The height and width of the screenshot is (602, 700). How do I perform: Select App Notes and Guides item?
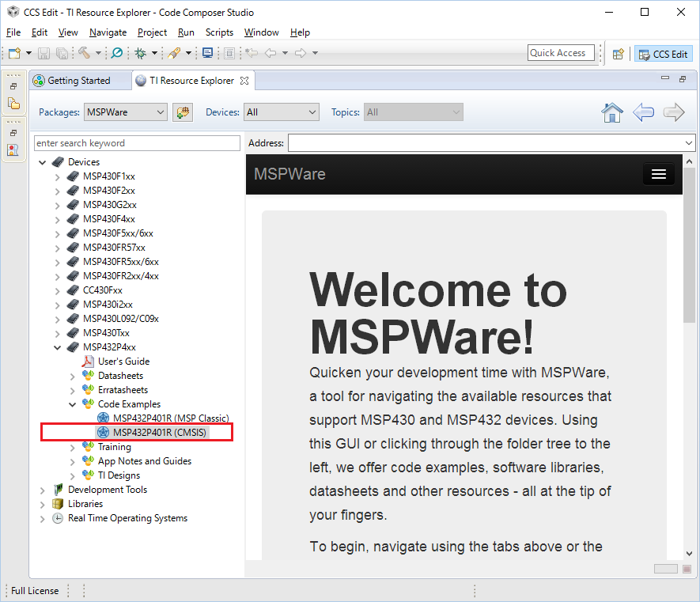point(145,461)
